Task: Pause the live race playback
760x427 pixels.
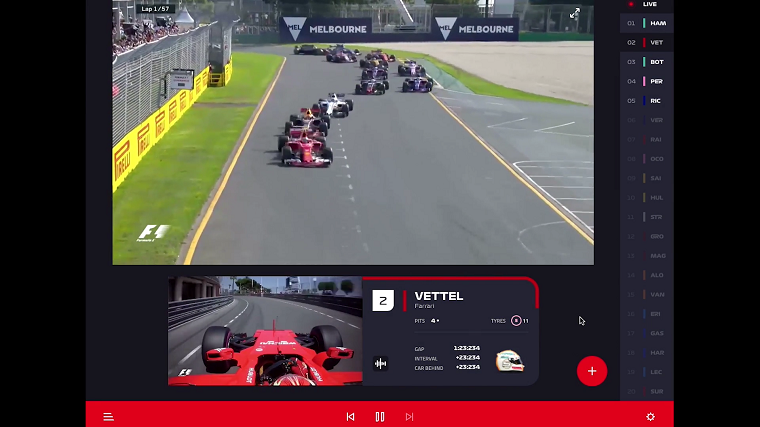Action: pos(380,417)
